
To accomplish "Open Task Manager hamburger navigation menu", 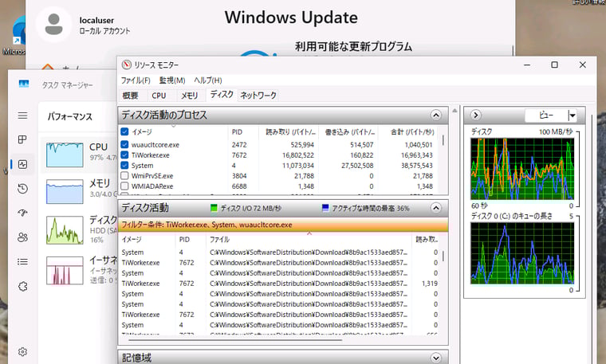I will pyautogui.click(x=23, y=115).
